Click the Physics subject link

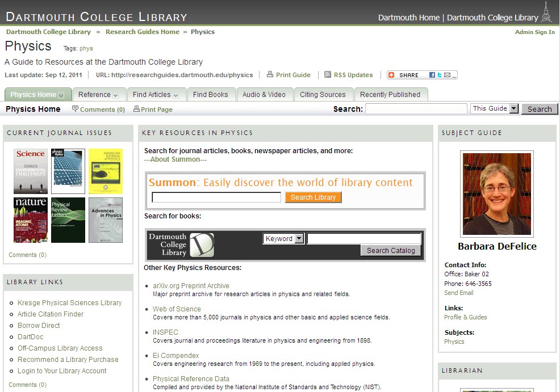coord(454,342)
